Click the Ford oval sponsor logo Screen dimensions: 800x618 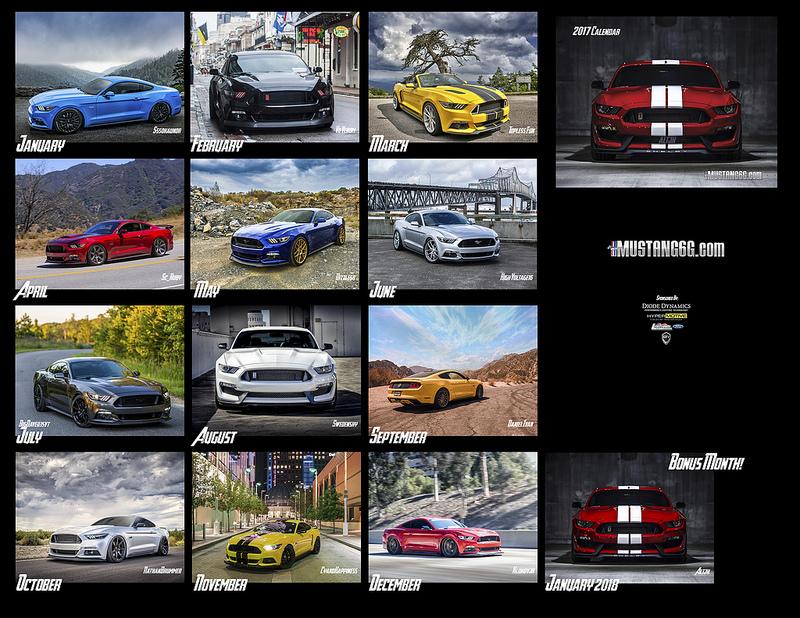coord(678,326)
